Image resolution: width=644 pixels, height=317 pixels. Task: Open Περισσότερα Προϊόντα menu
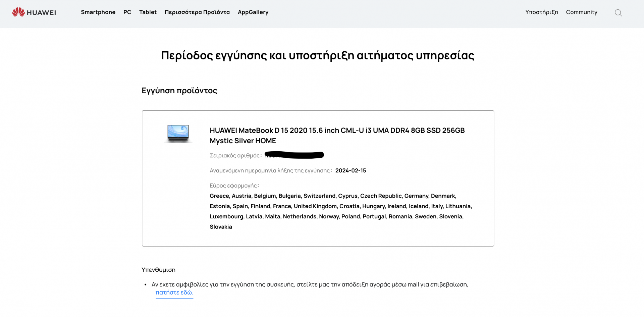(x=197, y=12)
